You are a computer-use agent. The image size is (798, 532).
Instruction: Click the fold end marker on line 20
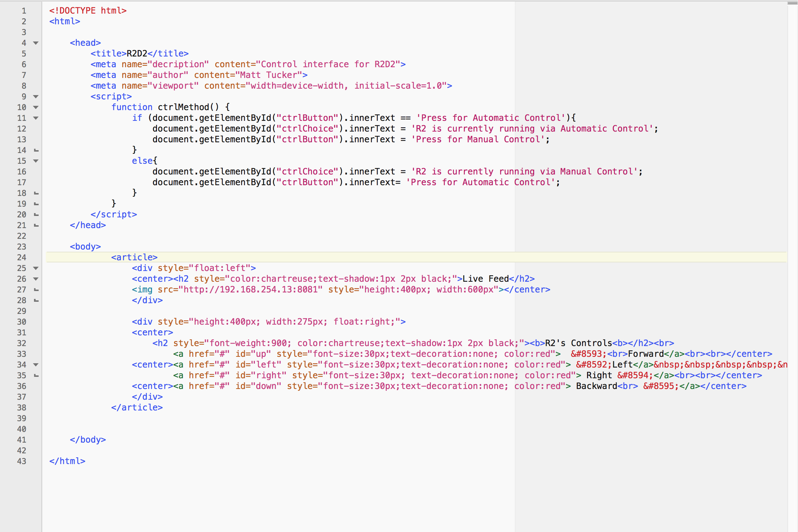click(36, 215)
